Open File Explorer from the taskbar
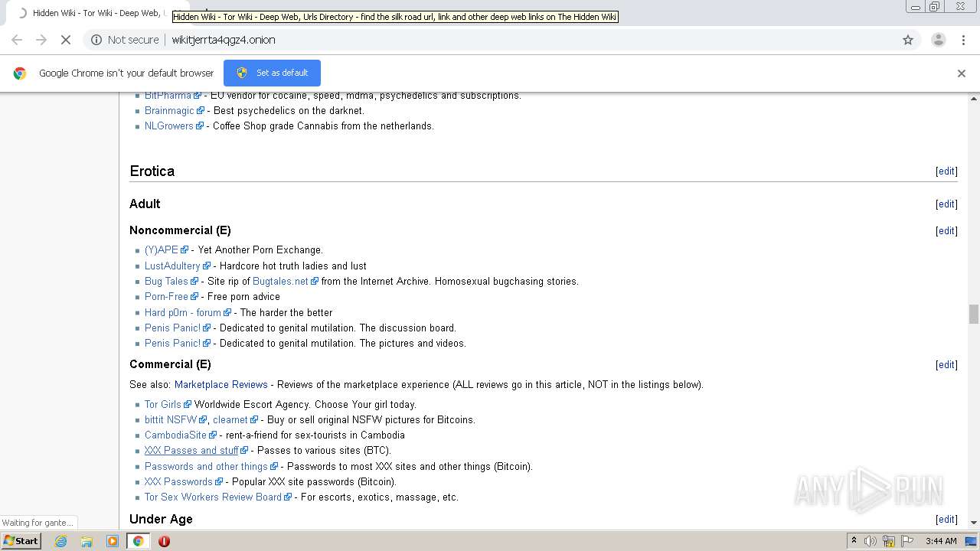The image size is (980, 551). 87,541
